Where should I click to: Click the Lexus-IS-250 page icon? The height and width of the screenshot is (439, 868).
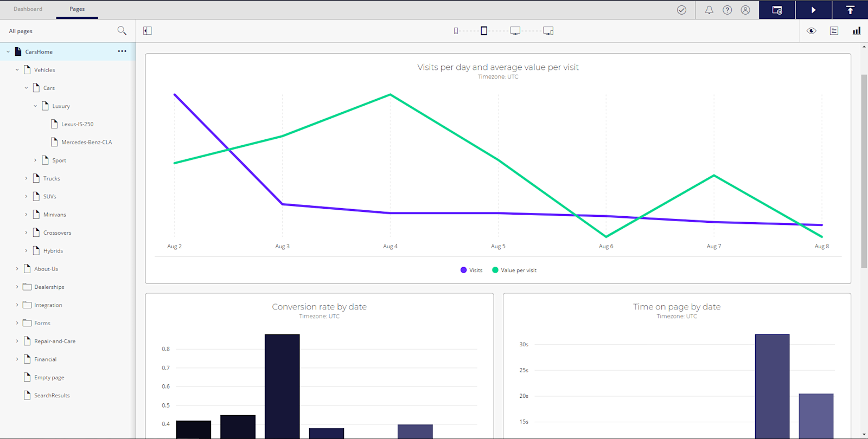tap(54, 124)
